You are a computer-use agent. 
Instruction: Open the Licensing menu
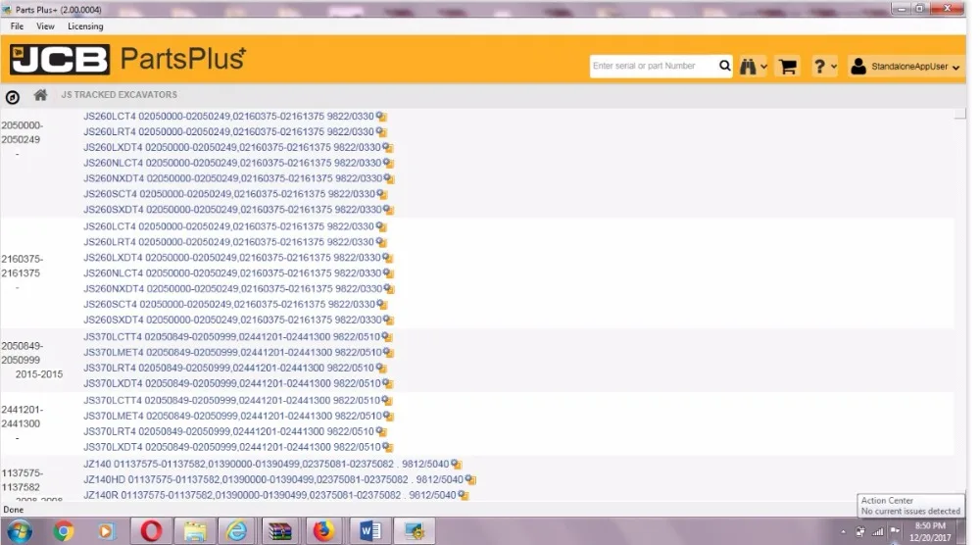(x=85, y=26)
